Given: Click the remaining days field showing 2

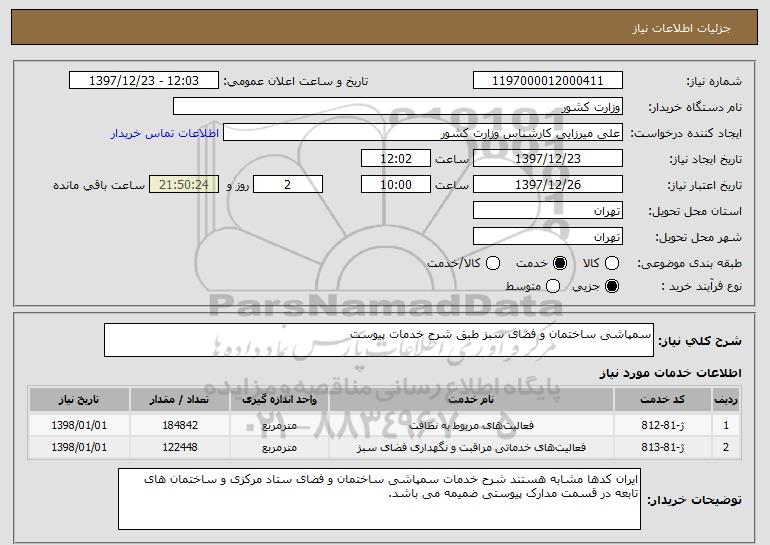Looking at the screenshot, I should click(288, 185).
